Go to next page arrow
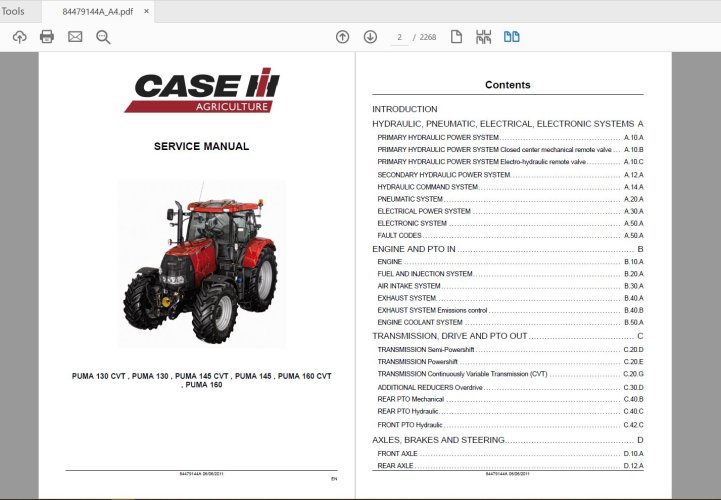 tap(370, 37)
